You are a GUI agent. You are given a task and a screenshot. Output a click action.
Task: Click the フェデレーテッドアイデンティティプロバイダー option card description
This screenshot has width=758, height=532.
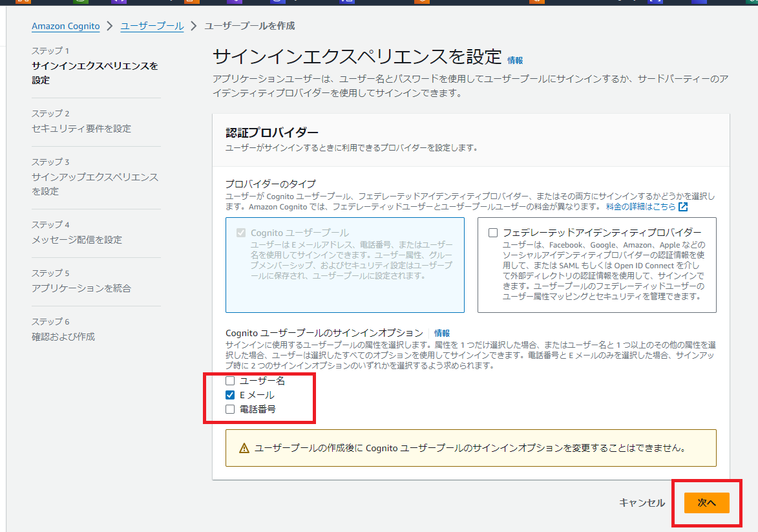pyautogui.click(x=604, y=271)
